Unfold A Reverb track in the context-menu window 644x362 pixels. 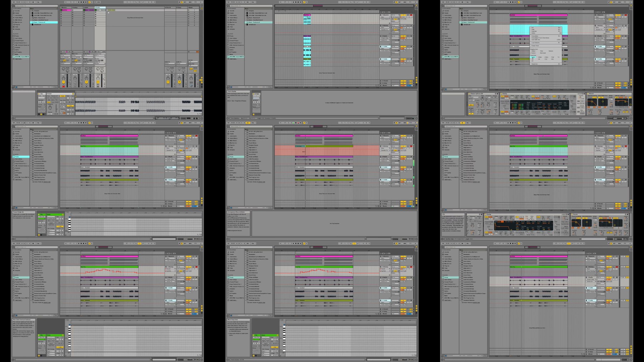[595, 83]
